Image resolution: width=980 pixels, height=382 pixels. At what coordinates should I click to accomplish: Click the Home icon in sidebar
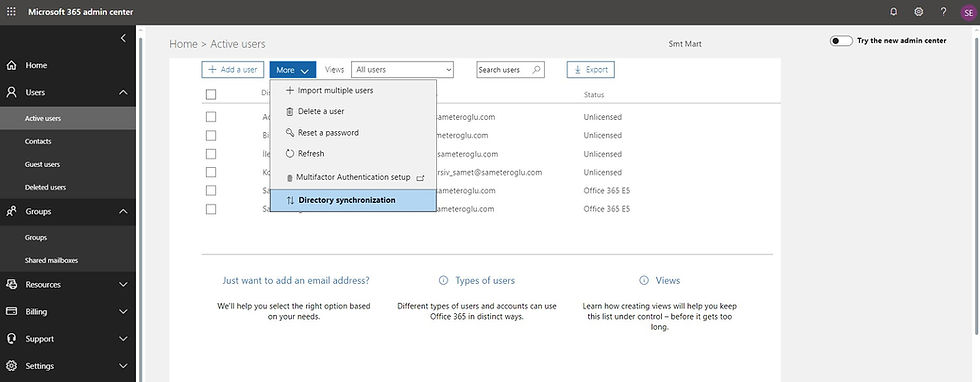click(x=11, y=65)
